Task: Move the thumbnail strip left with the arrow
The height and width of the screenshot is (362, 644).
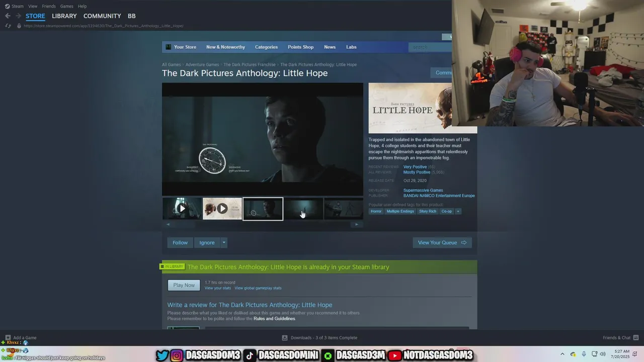Action: [x=168, y=224]
